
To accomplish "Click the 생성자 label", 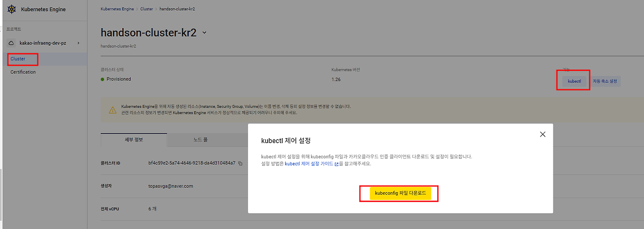I will click(106, 186).
